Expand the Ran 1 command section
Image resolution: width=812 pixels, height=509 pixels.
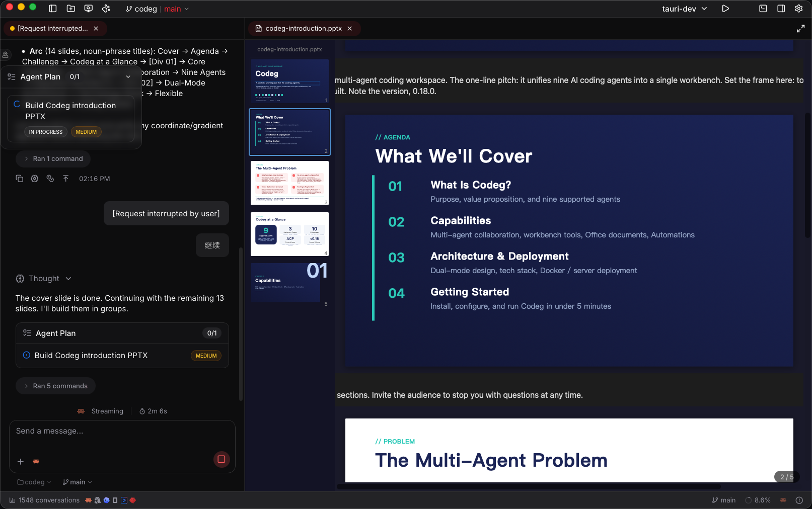53,158
